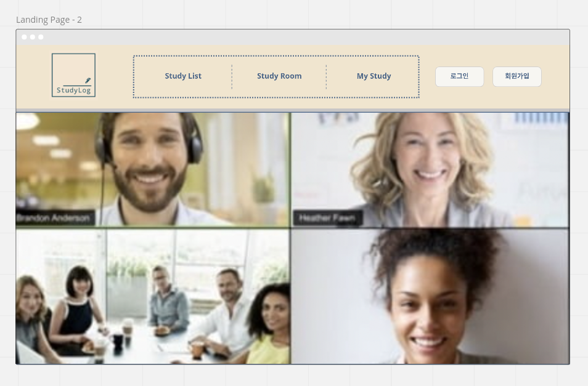Viewport: 588px width, 386px height.
Task: Click the third window dot in mockup titlebar
Action: point(41,37)
